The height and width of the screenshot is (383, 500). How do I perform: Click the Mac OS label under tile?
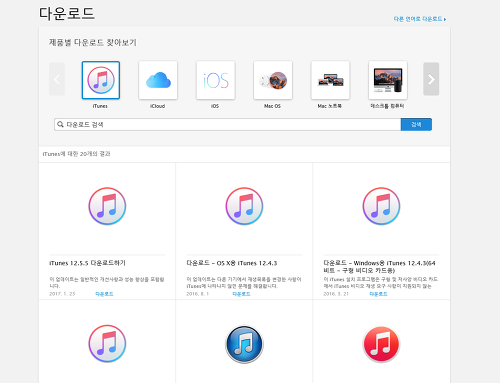tap(272, 106)
